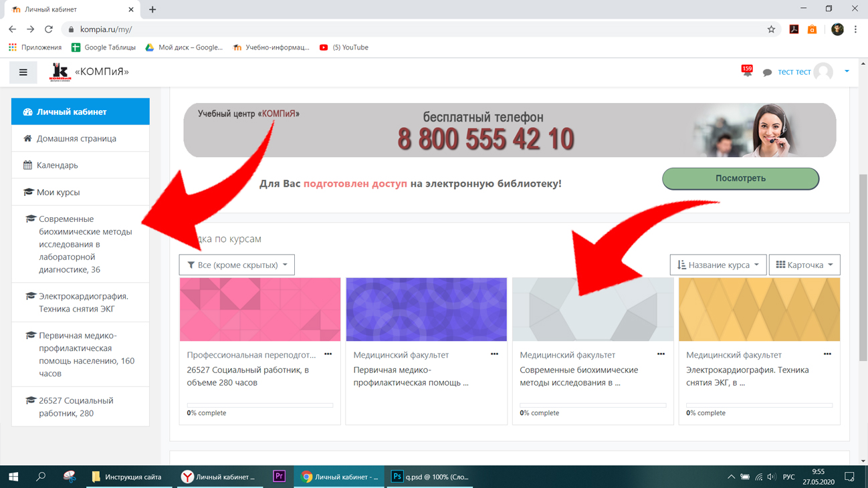Open Chrome three-dot menu
This screenshot has height=488, width=868.
click(855, 29)
